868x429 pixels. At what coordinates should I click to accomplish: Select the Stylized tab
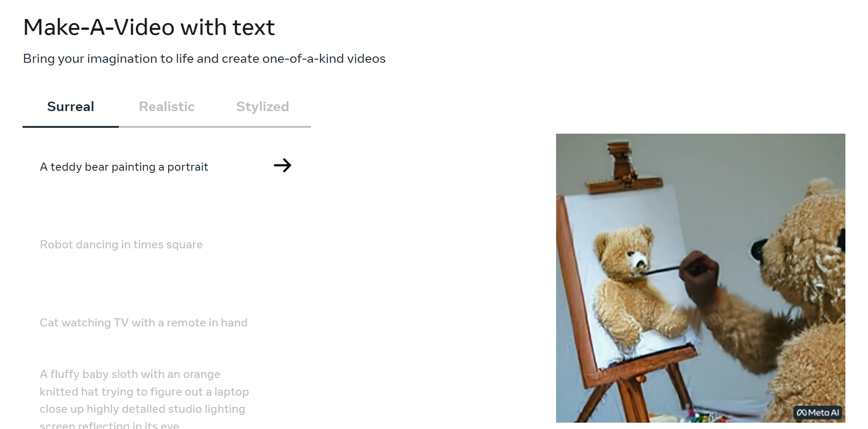(x=262, y=107)
